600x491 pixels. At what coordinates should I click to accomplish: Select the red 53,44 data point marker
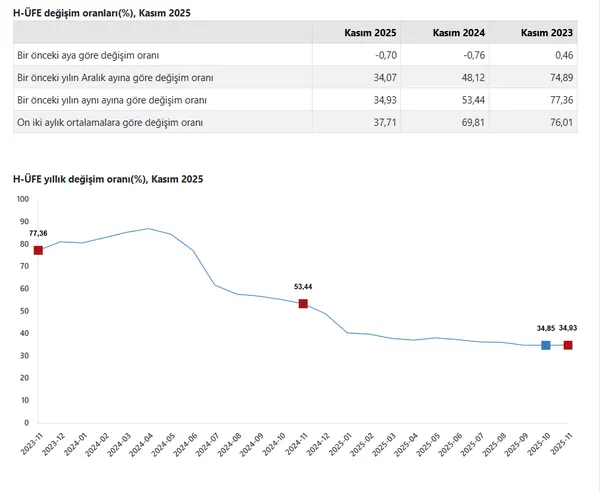pos(303,303)
